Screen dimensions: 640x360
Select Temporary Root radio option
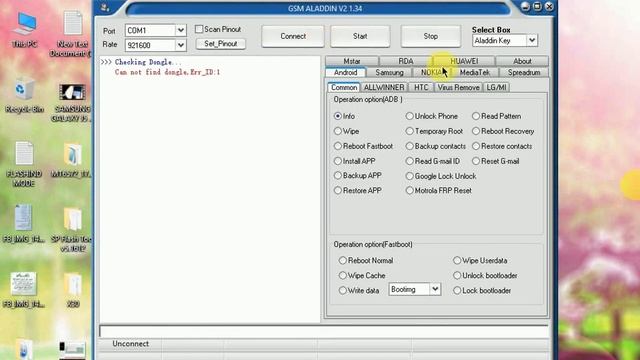pyautogui.click(x=409, y=131)
